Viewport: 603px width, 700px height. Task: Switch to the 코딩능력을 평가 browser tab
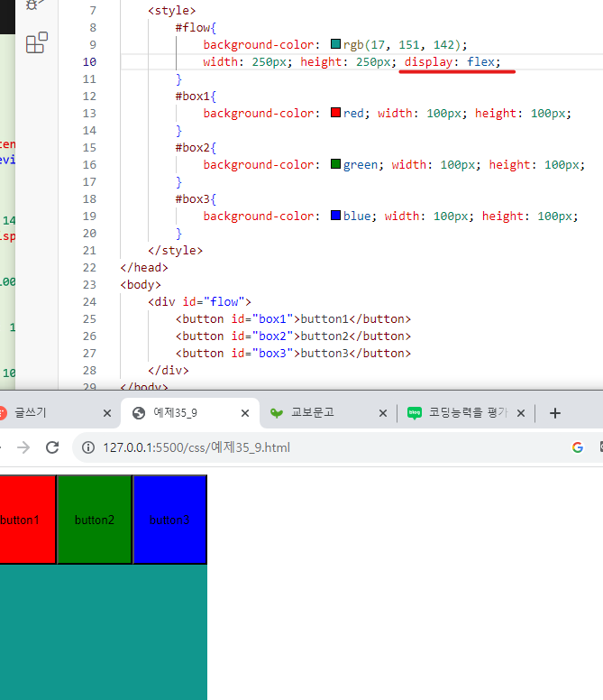[x=465, y=413]
